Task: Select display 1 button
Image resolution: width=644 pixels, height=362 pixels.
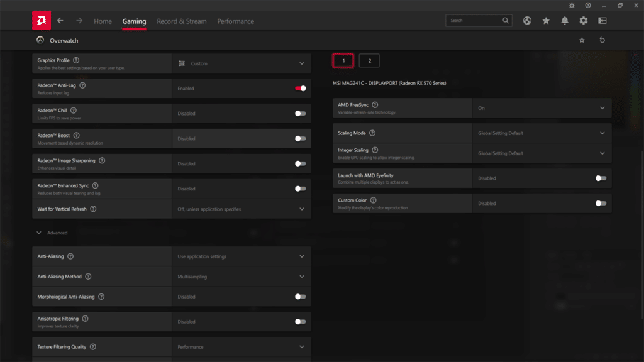Action: [343, 61]
